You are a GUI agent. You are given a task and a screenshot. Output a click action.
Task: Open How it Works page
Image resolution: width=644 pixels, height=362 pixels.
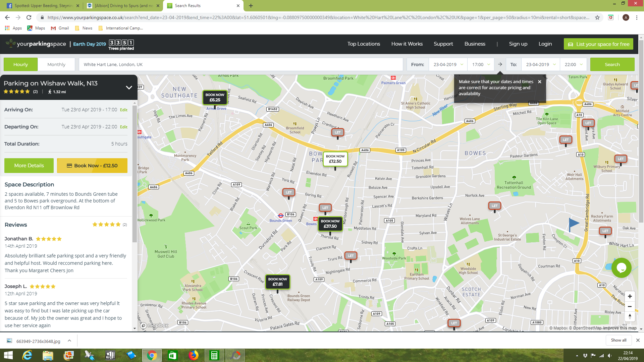point(407,44)
